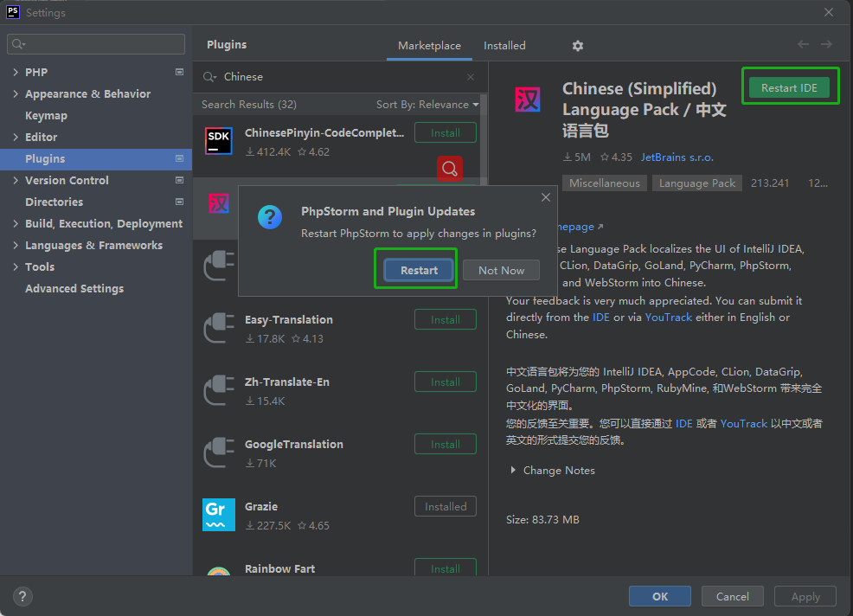Click the red search overlay icon
Viewport: 853px width, 616px height.
(449, 169)
